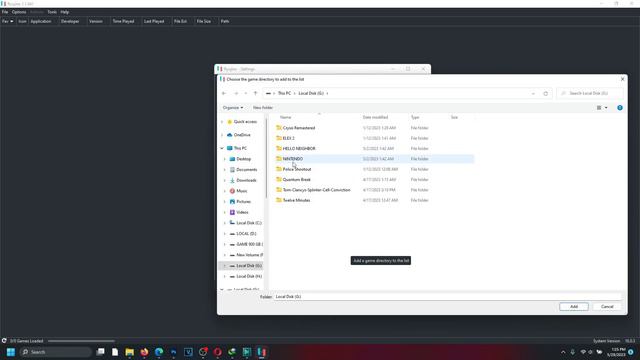
Task: Click the Pictures icon in navigation pane
Action: pos(232,202)
